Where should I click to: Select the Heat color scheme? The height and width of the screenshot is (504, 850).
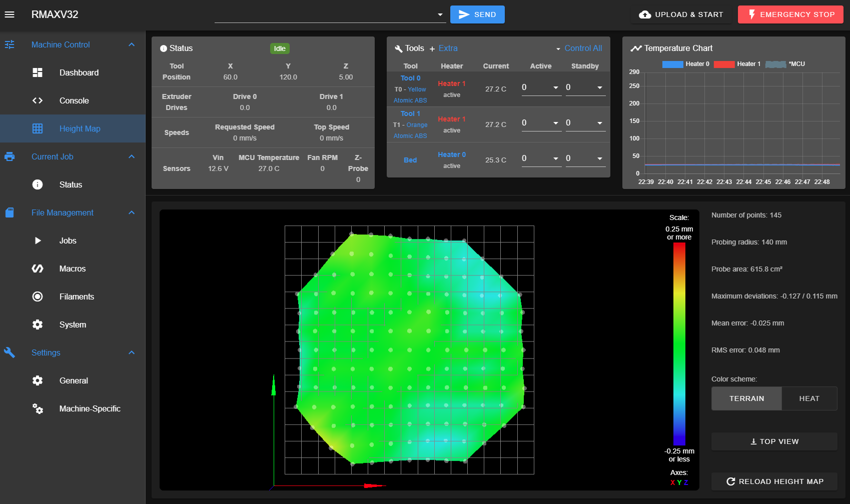point(809,398)
